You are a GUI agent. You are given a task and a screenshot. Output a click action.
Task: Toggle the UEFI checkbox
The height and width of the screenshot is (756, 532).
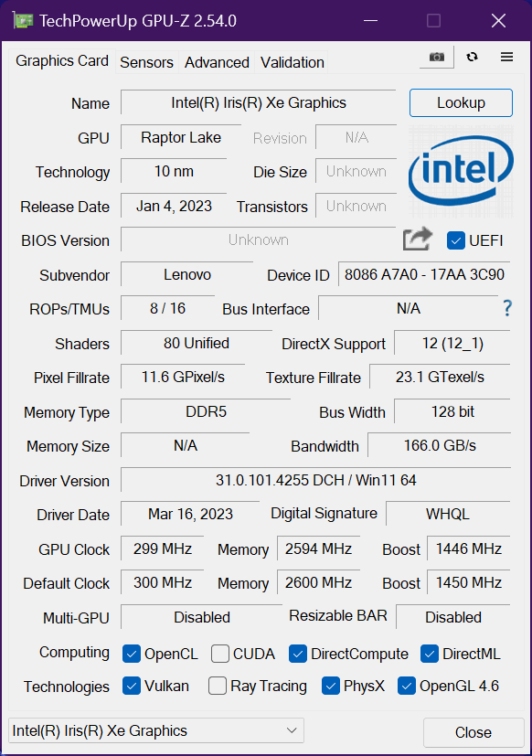point(456,240)
